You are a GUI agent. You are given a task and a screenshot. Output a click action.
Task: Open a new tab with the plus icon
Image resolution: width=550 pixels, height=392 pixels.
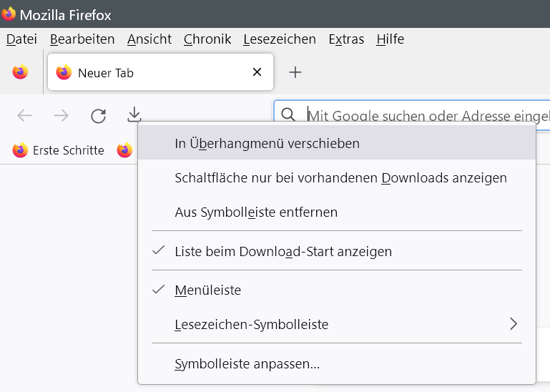click(295, 72)
